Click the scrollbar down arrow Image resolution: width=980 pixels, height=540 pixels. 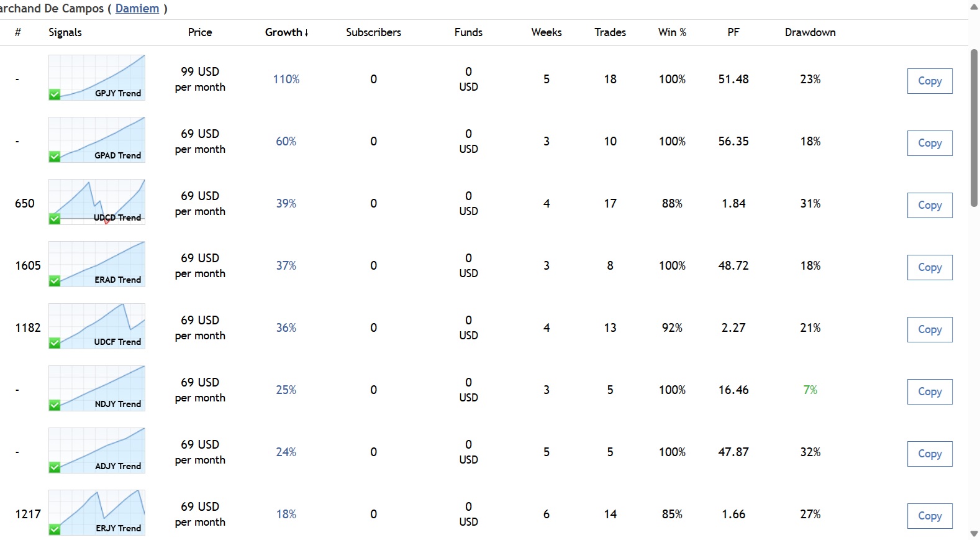(x=974, y=534)
